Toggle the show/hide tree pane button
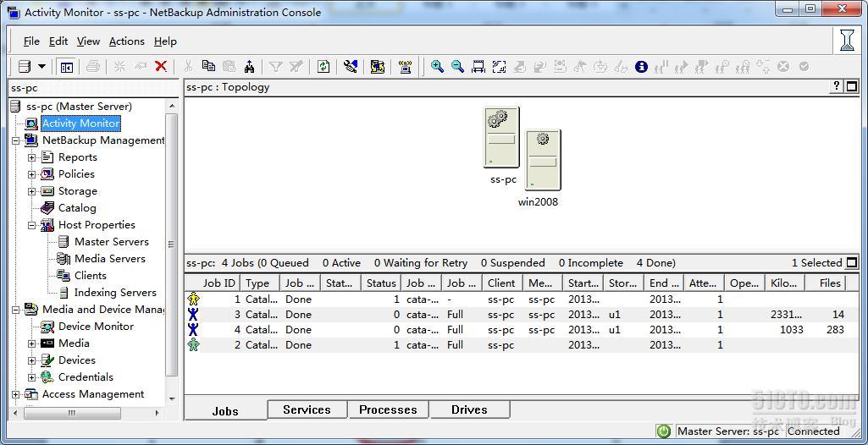Screen dimensions: 868x445 [66, 67]
